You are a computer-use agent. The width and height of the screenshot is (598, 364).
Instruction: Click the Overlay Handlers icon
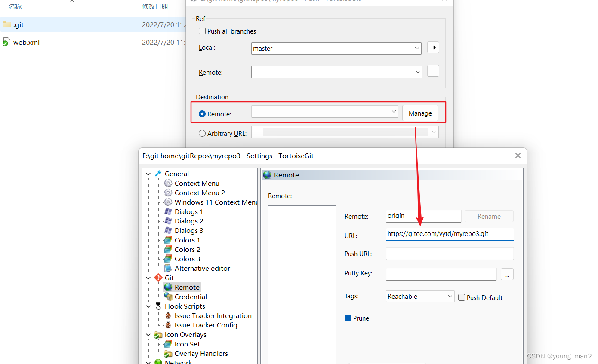coord(168,353)
